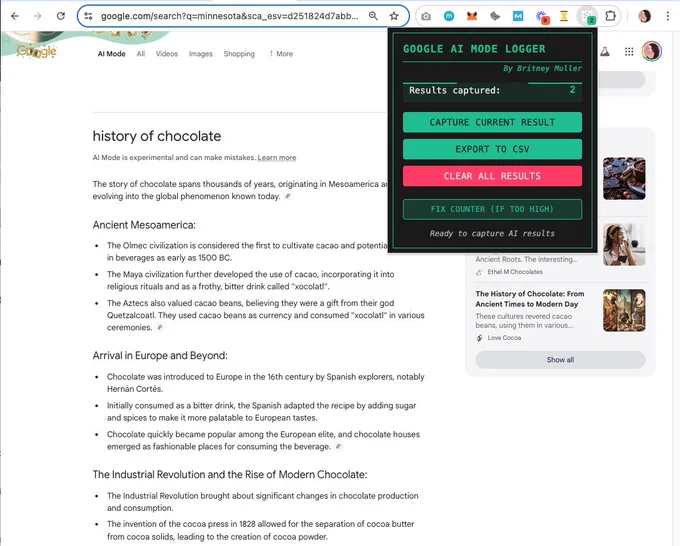Click Clear All Results button

492,176
